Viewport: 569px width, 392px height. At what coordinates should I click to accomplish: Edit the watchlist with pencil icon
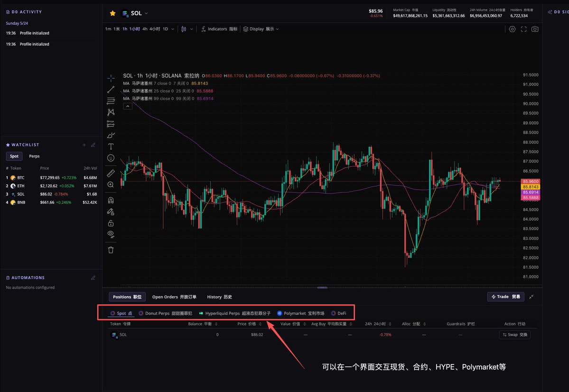pos(93,145)
